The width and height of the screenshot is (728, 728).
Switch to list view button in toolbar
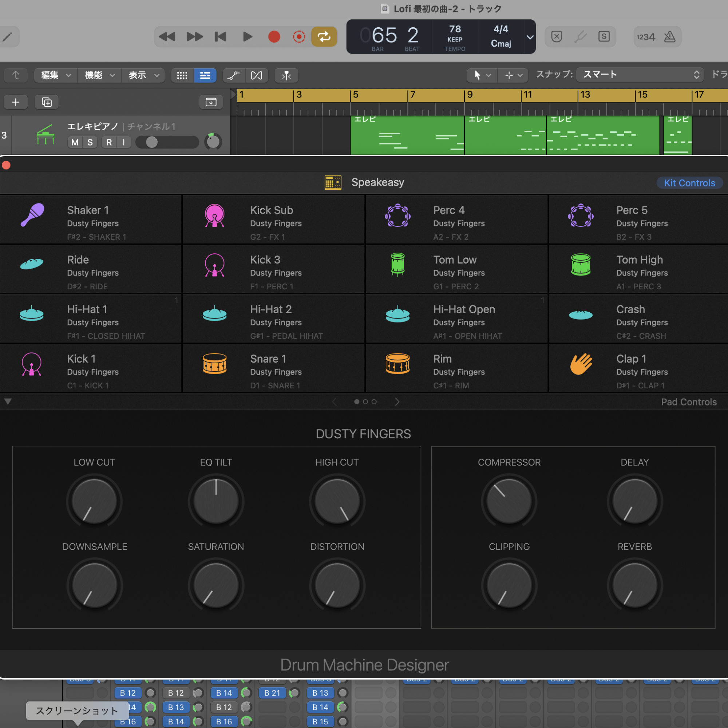point(205,75)
